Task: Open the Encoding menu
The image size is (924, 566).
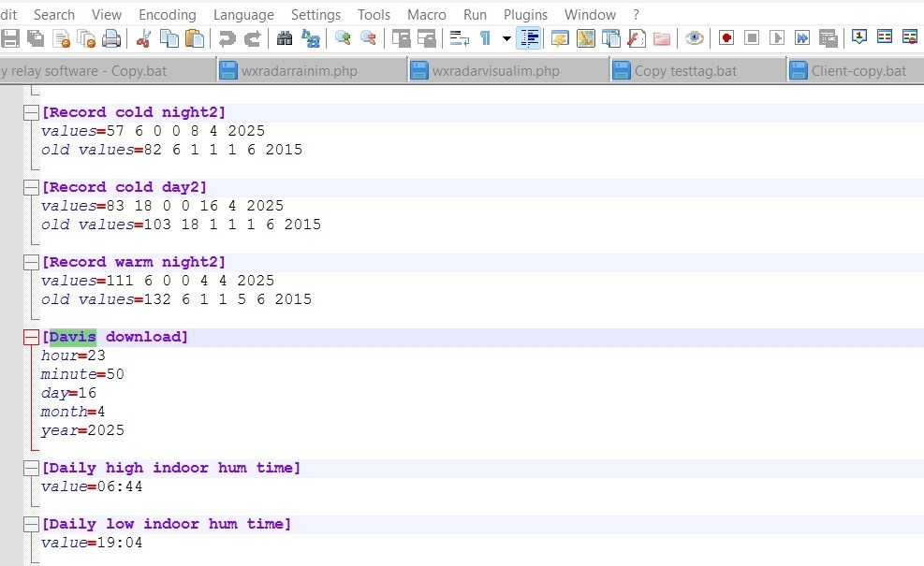Action: (168, 15)
